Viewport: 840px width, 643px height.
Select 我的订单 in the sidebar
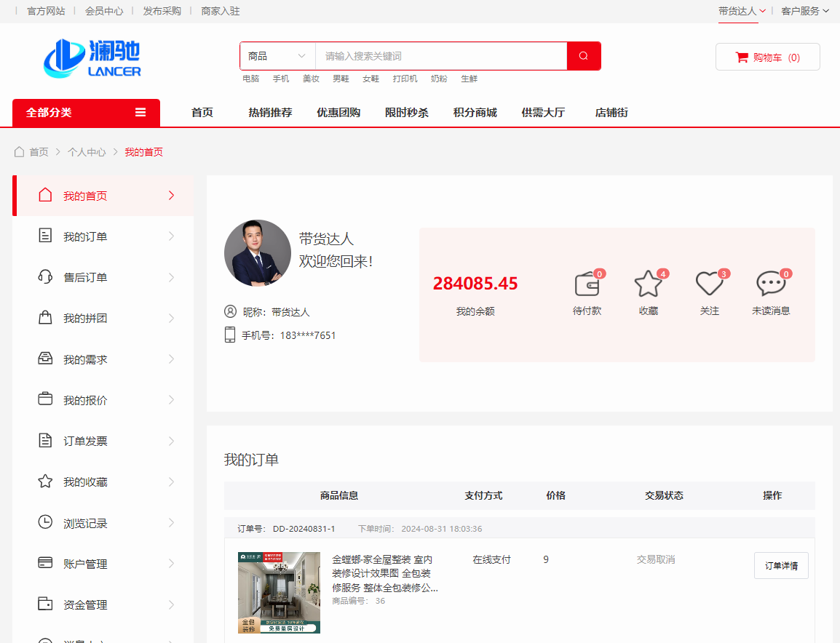click(x=85, y=236)
